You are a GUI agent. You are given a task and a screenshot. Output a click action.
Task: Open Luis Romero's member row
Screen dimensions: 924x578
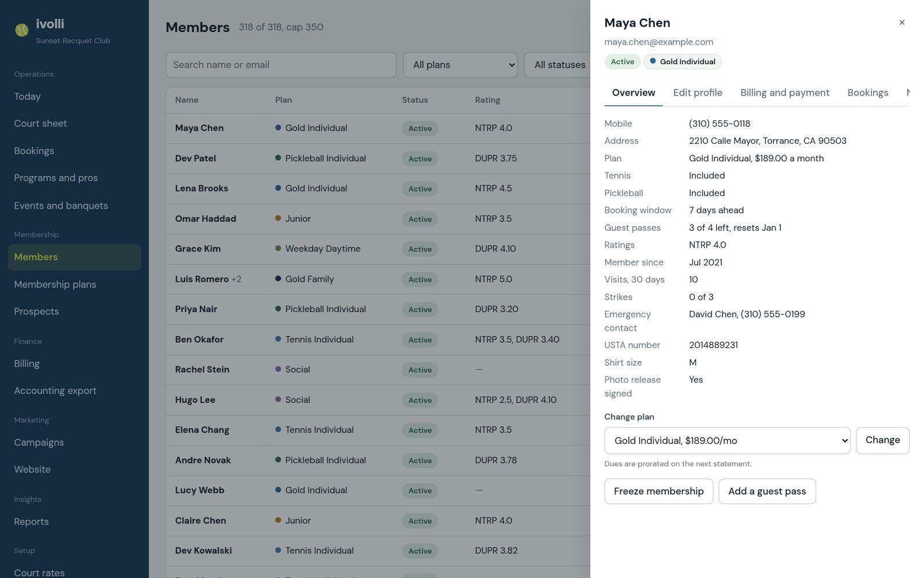pyautogui.click(x=378, y=279)
